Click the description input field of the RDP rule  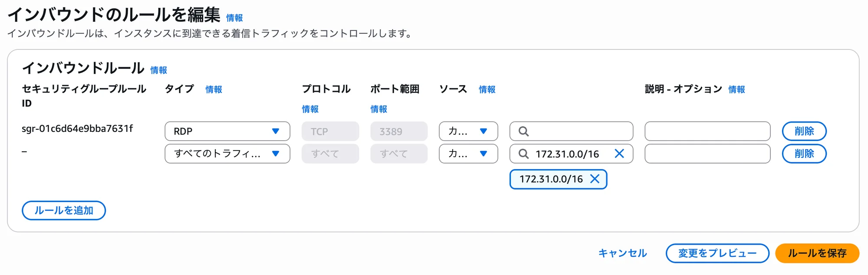[x=707, y=131]
